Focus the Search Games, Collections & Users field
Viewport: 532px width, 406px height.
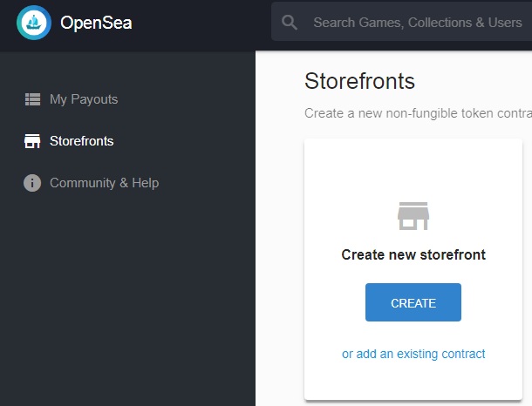tap(402, 23)
